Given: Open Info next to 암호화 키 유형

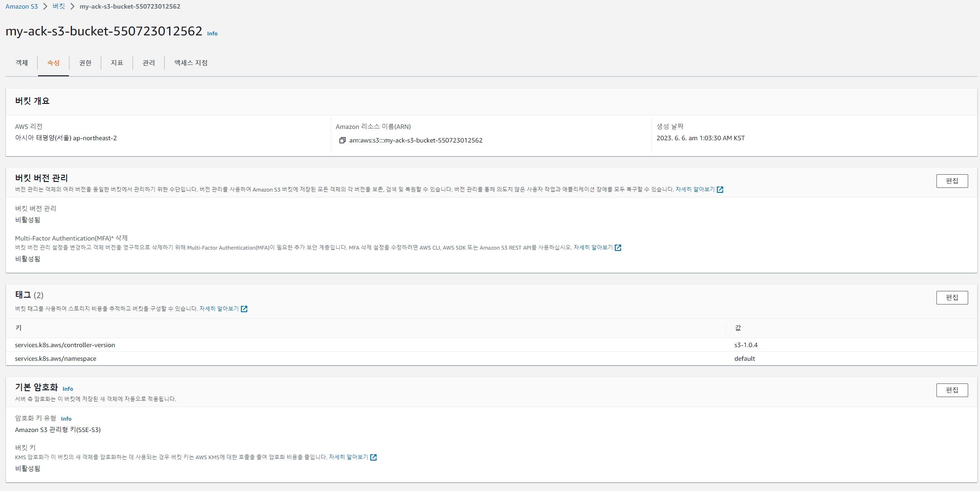Looking at the screenshot, I should click(x=66, y=419).
